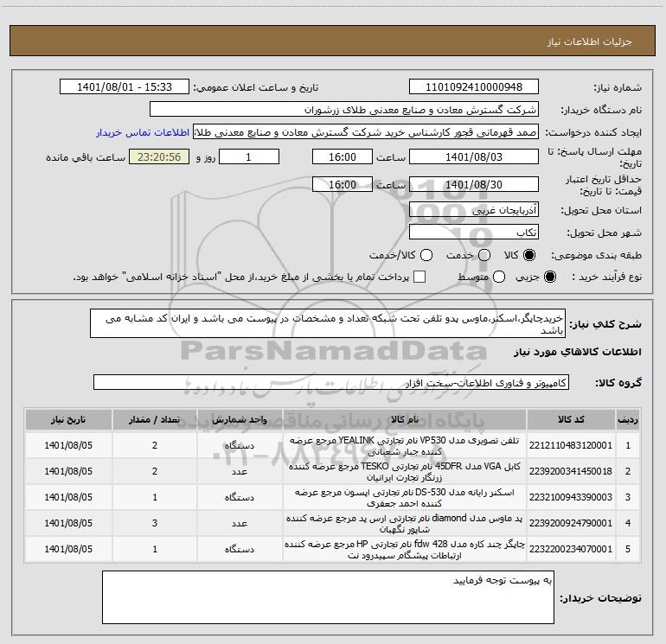This screenshot has height=644, width=666.
Task: Select the متوسط purchase type radio
Action: pos(499,277)
